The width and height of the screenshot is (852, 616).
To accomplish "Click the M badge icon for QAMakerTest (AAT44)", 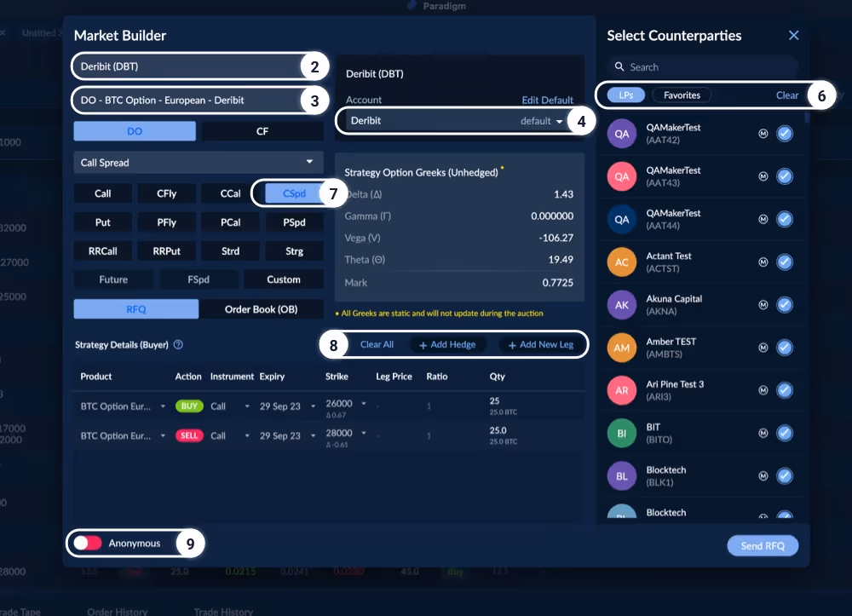I will coord(763,220).
